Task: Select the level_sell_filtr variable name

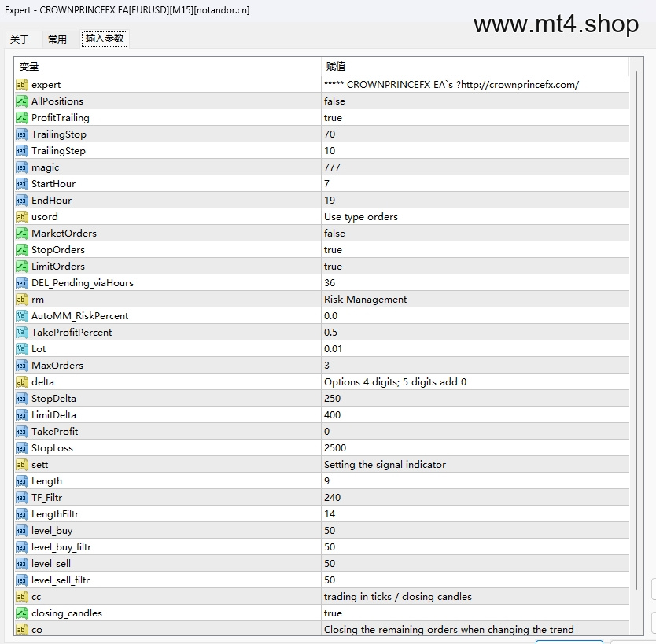Action: [61, 580]
